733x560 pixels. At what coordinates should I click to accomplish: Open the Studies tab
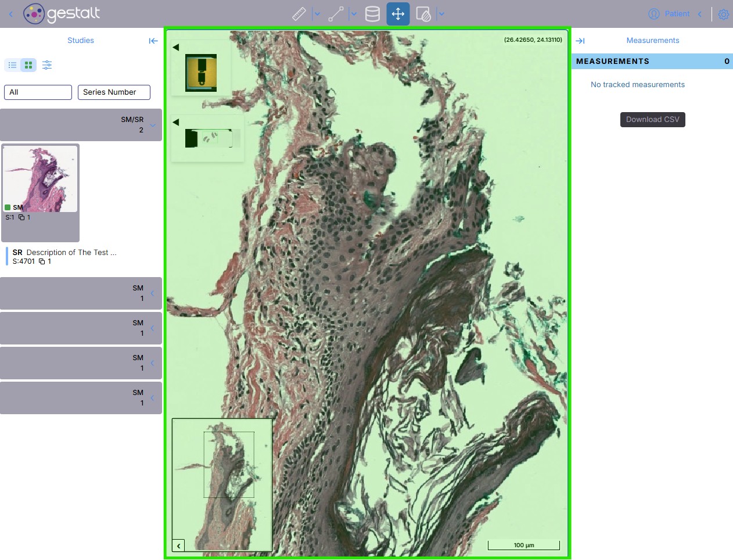click(x=80, y=41)
